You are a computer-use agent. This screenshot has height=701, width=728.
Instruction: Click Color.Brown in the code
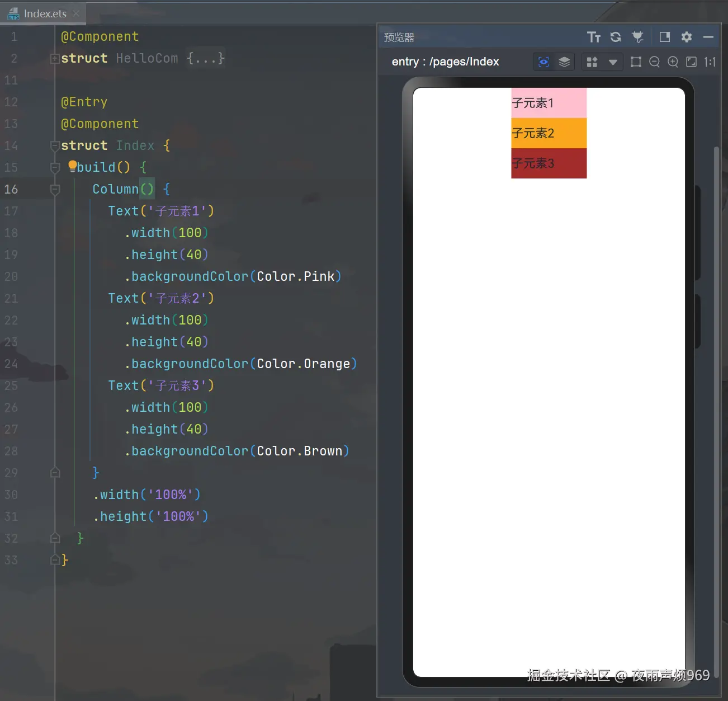click(300, 451)
